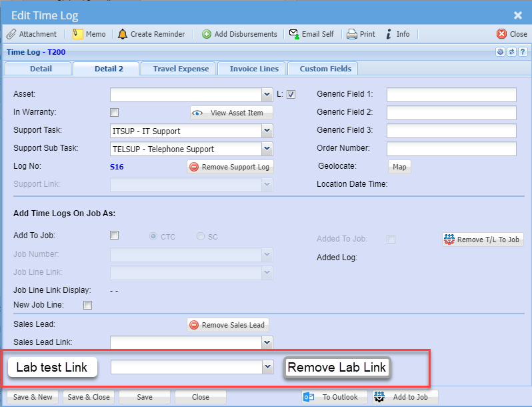The height and width of the screenshot is (407, 532).
Task: Click the Add Disbursements plus icon
Action: pyautogui.click(x=207, y=34)
